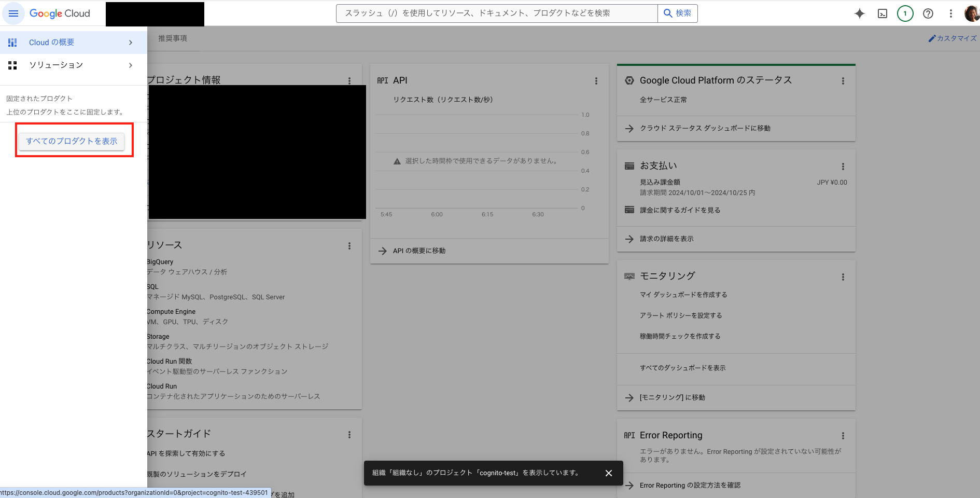Select the 推奨事項 tab
The height and width of the screenshot is (498, 980).
click(x=172, y=38)
